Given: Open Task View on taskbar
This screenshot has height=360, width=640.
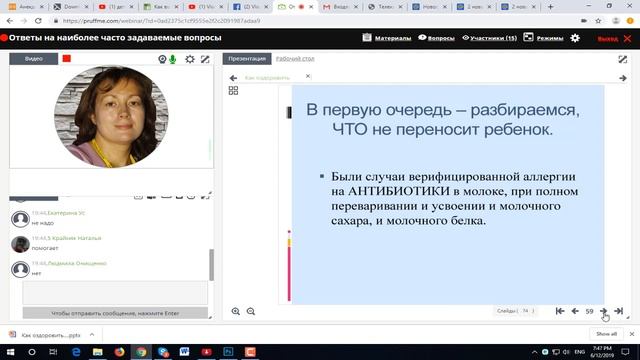Looking at the screenshot, I should (x=53, y=351).
